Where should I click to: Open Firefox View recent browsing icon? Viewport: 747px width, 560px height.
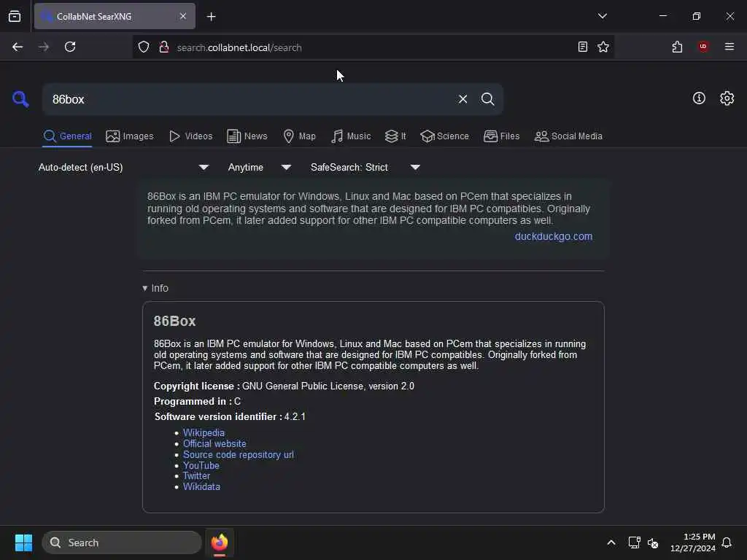(x=15, y=16)
